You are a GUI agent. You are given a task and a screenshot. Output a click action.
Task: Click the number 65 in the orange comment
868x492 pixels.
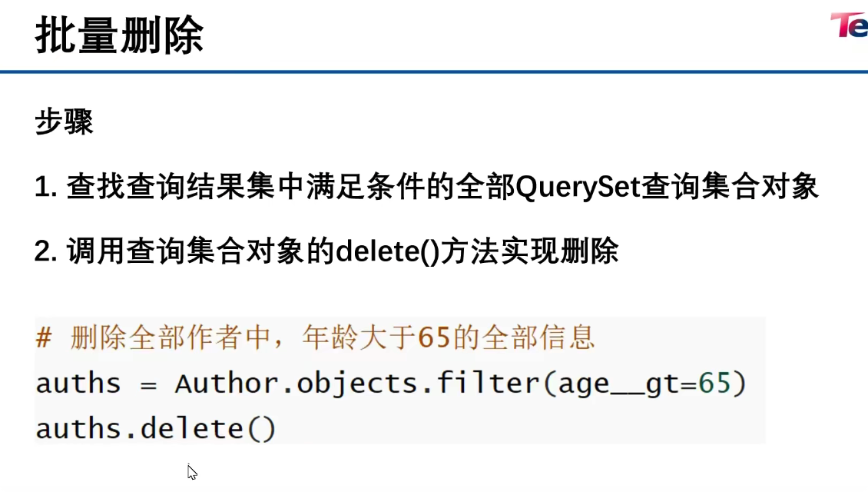coord(434,337)
